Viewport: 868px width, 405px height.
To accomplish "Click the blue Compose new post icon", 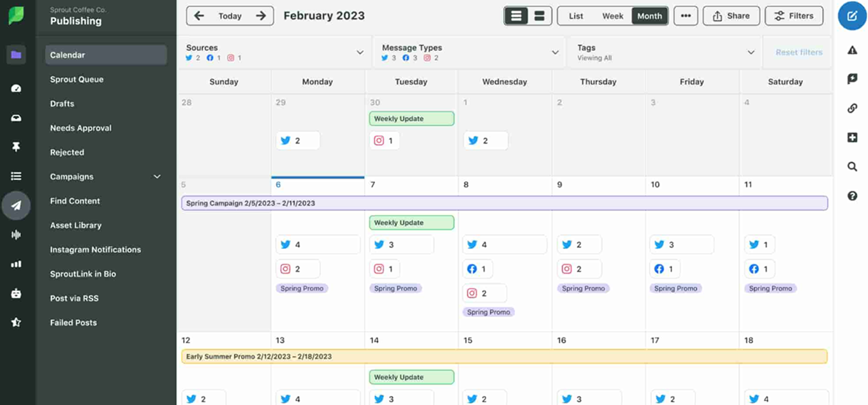I will (x=852, y=16).
